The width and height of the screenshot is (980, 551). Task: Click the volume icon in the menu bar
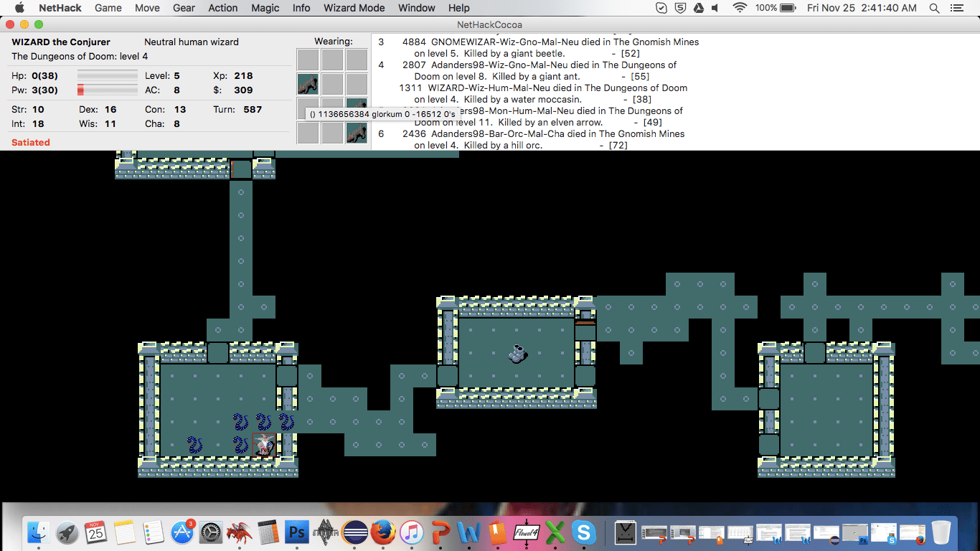pyautogui.click(x=715, y=8)
